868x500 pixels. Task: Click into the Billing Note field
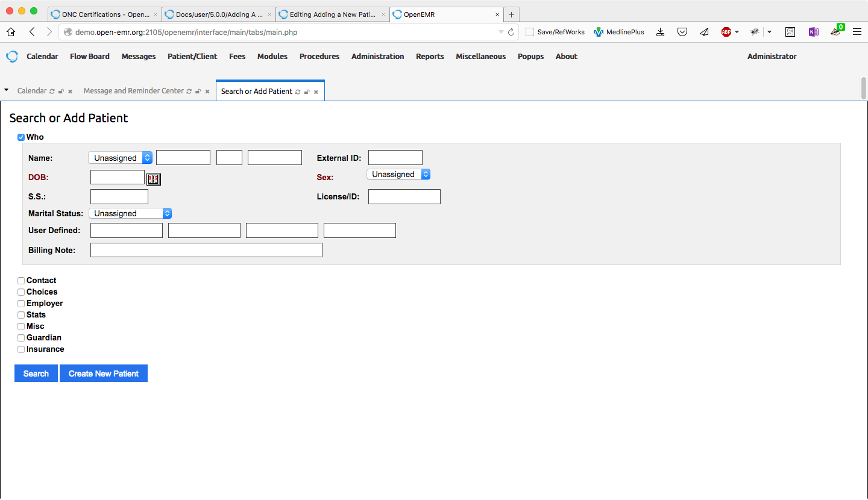tap(206, 250)
